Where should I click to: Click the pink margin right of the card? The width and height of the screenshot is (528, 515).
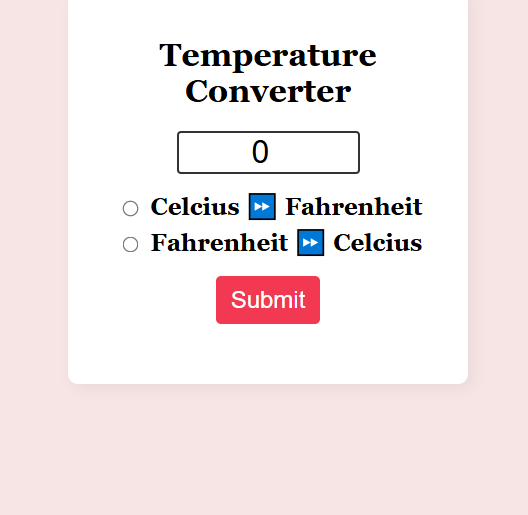click(498, 202)
